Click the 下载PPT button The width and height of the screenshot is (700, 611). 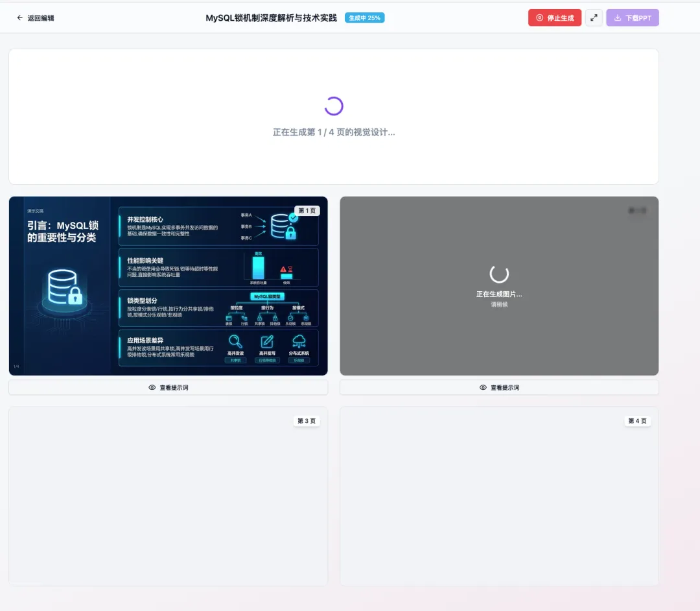tap(632, 18)
